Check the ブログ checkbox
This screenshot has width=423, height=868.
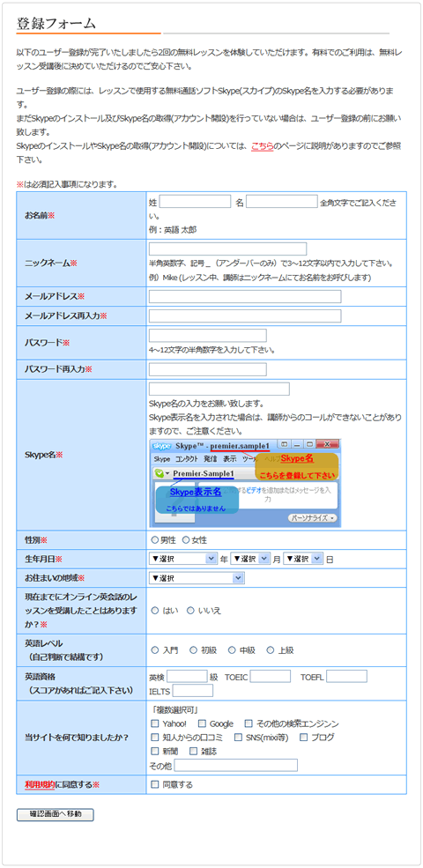(x=303, y=738)
